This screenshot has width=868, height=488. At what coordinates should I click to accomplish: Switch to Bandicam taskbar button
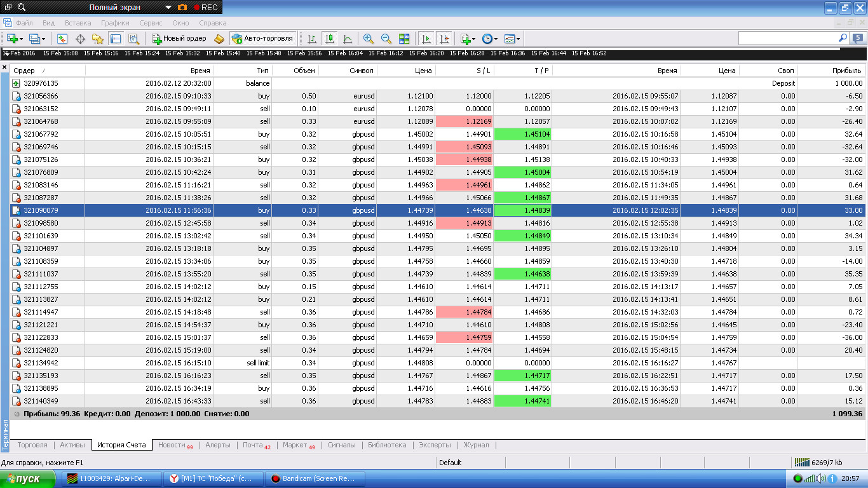tap(315, 478)
